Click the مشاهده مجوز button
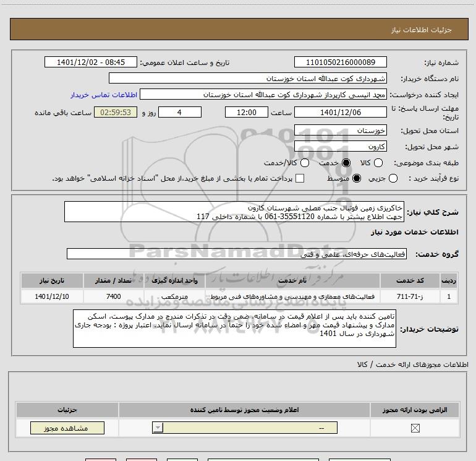 [x=67, y=428]
